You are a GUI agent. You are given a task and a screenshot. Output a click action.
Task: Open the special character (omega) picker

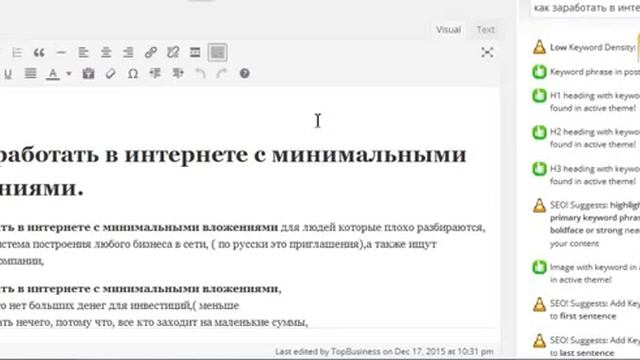click(133, 73)
